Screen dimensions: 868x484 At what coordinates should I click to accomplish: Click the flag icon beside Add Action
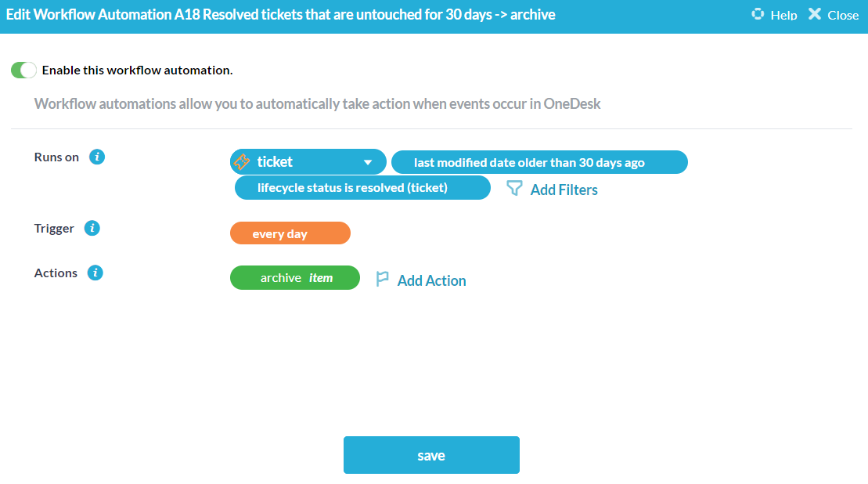pos(382,280)
